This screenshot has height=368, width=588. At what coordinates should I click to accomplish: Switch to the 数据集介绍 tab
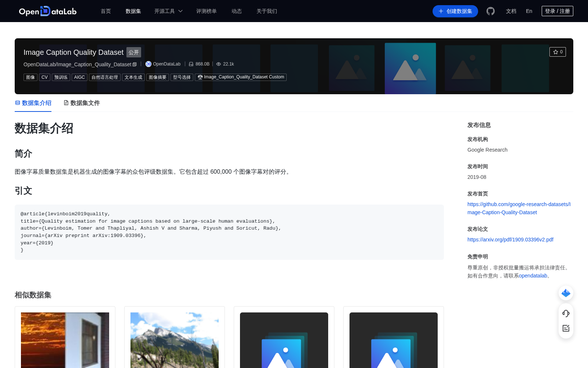(33, 103)
